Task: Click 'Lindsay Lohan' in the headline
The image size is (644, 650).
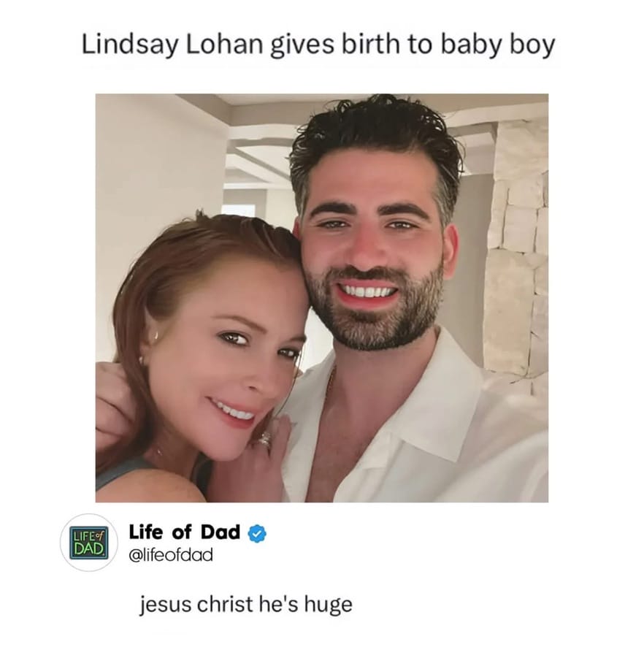Action: coord(172,45)
